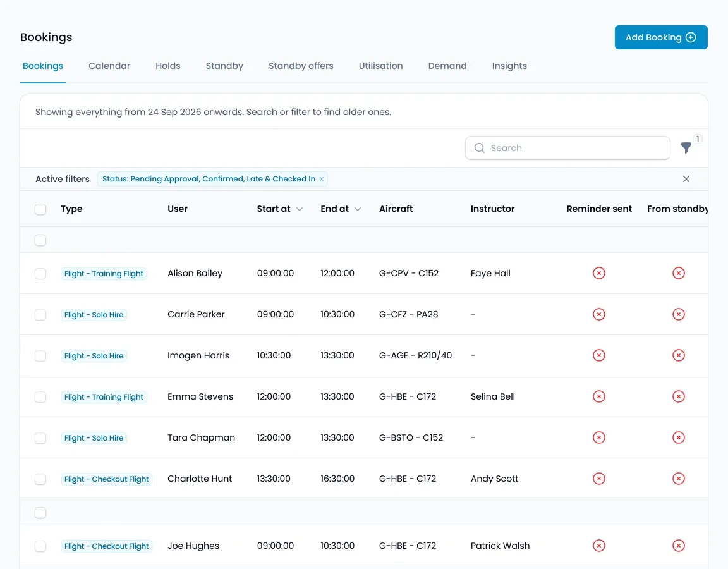Open the Insights tab
This screenshot has width=728, height=569.
pyautogui.click(x=509, y=66)
